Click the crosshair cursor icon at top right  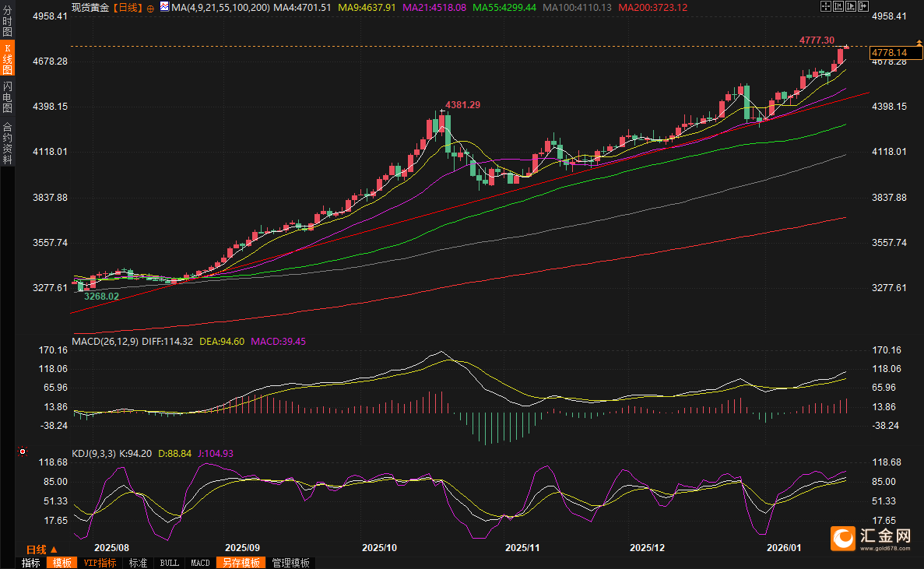point(825,6)
